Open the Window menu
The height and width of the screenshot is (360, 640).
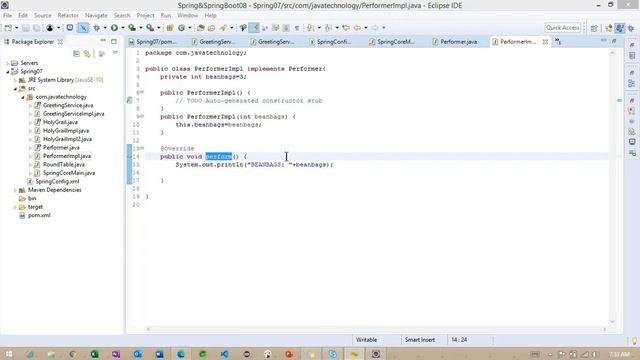click(x=187, y=15)
